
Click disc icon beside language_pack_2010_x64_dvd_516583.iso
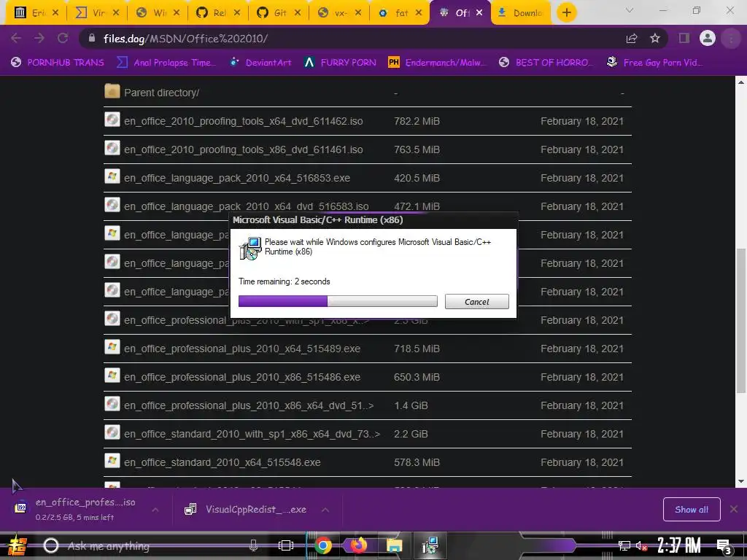coord(112,205)
